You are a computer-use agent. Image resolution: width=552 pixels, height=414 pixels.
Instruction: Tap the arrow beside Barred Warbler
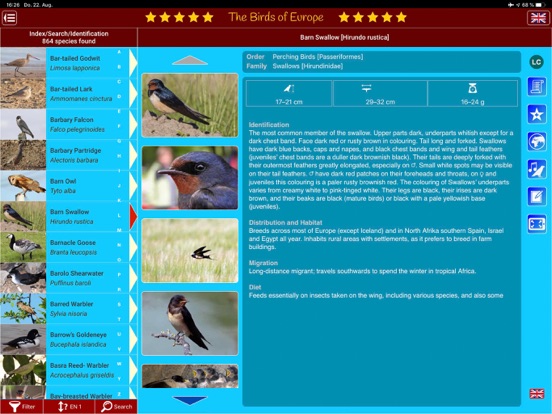tap(133, 309)
